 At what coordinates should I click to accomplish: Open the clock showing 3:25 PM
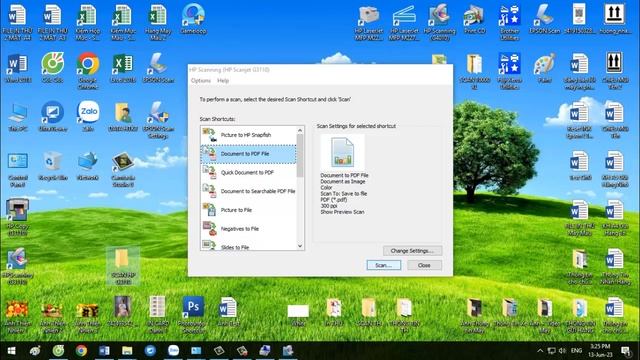(x=600, y=351)
